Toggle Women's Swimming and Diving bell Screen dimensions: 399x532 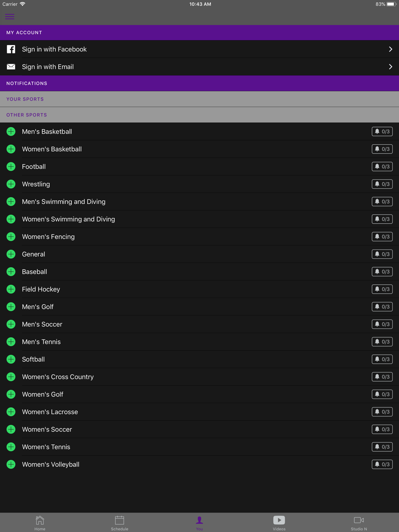coord(382,219)
